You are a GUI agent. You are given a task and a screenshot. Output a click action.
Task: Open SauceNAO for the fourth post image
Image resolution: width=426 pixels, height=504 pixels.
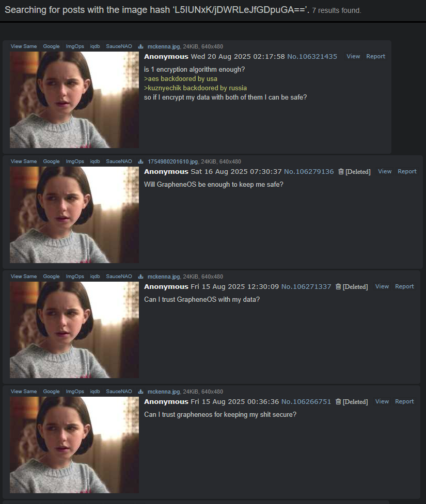119,392
